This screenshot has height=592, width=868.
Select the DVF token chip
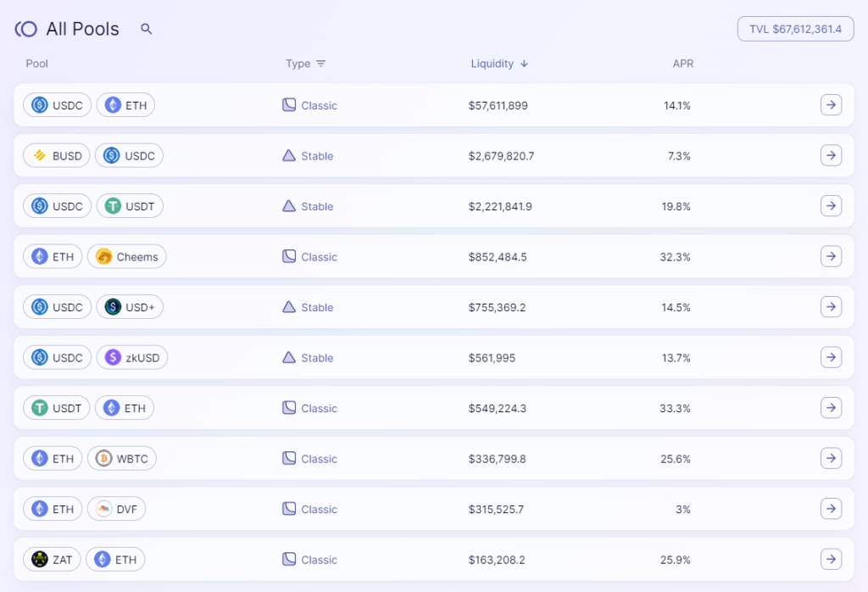(116, 509)
